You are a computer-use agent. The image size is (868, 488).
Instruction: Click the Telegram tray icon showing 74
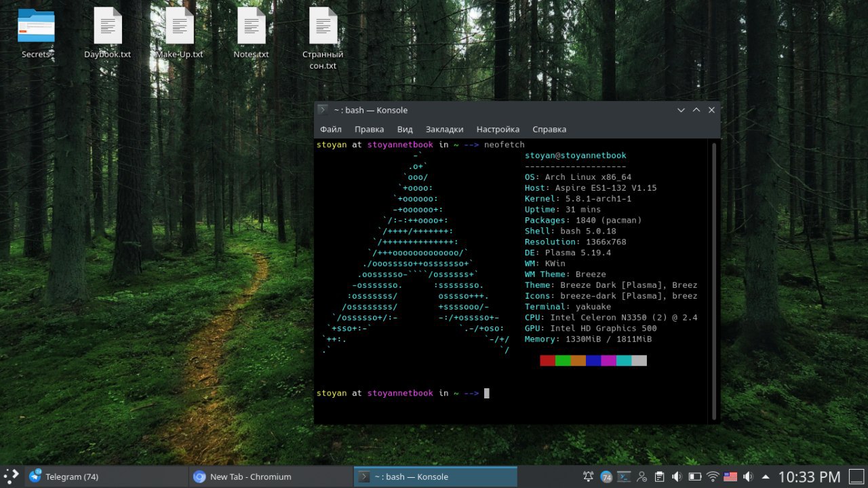point(606,476)
